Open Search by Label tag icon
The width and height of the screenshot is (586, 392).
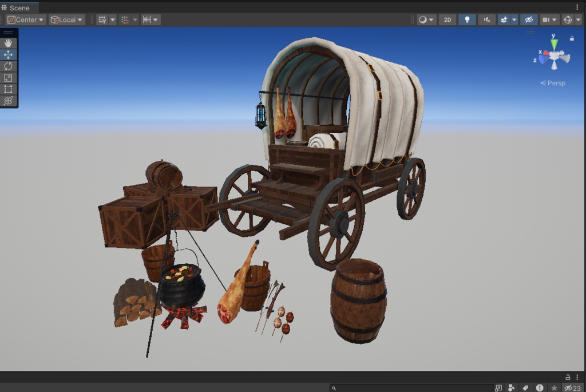pyautogui.click(x=525, y=388)
